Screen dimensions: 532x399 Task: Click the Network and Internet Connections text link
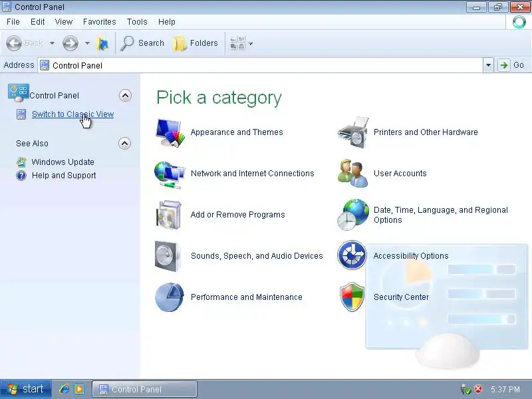coord(253,174)
